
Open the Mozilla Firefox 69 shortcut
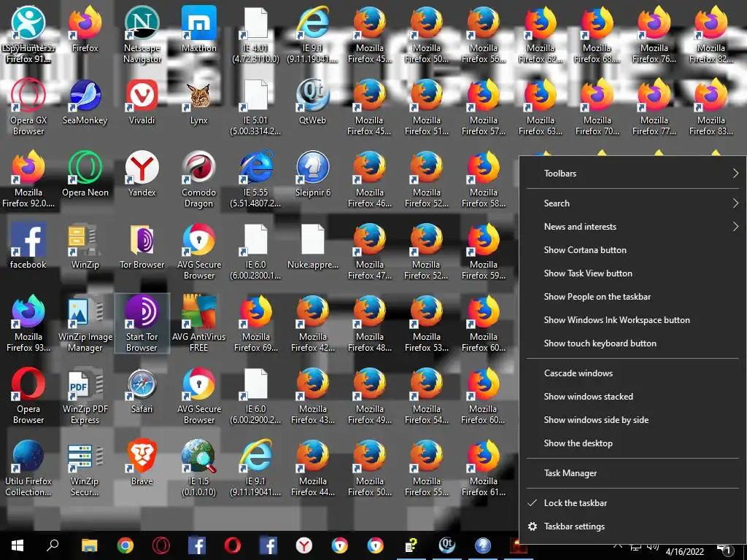256,324
